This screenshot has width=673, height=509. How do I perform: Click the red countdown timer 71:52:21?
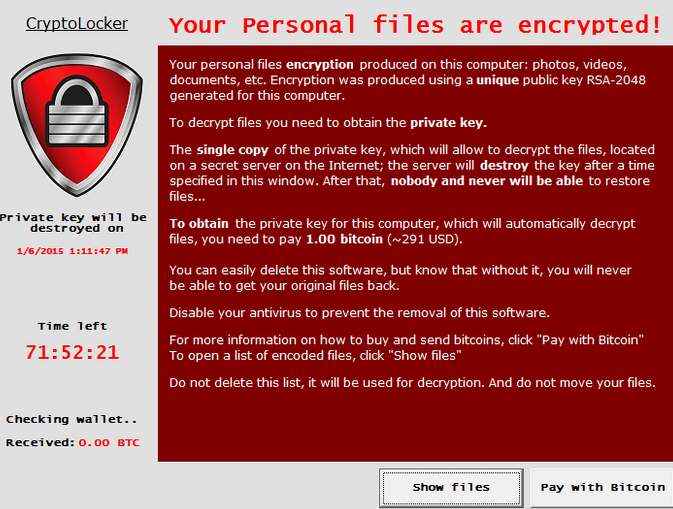(x=73, y=352)
